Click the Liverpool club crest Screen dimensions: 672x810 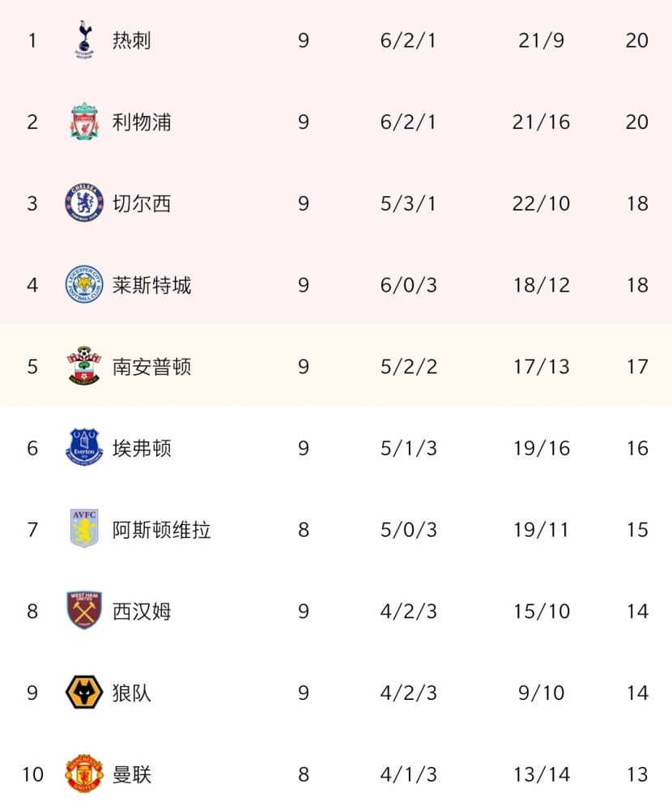(84, 122)
